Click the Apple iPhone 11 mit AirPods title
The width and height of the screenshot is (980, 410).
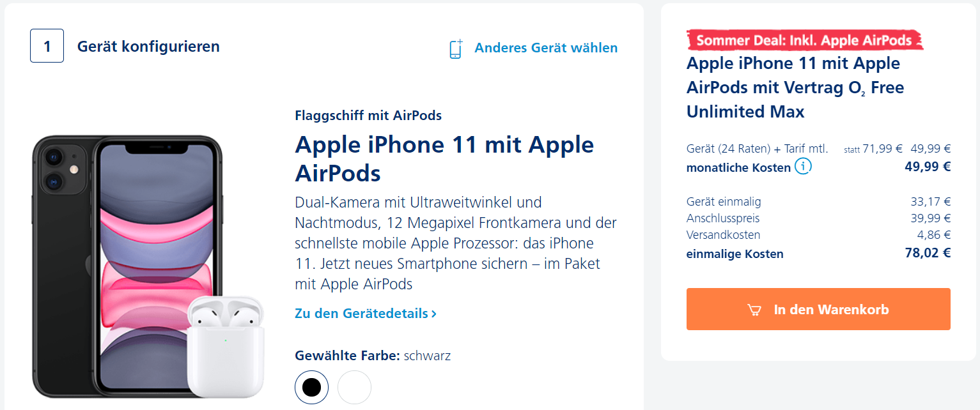444,158
